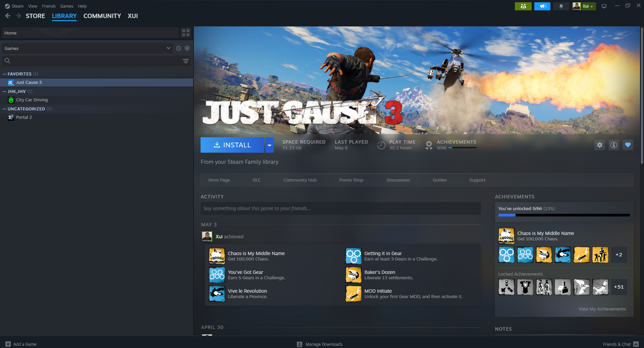
Task: Click the header achievements progress bar
Action: click(x=462, y=148)
